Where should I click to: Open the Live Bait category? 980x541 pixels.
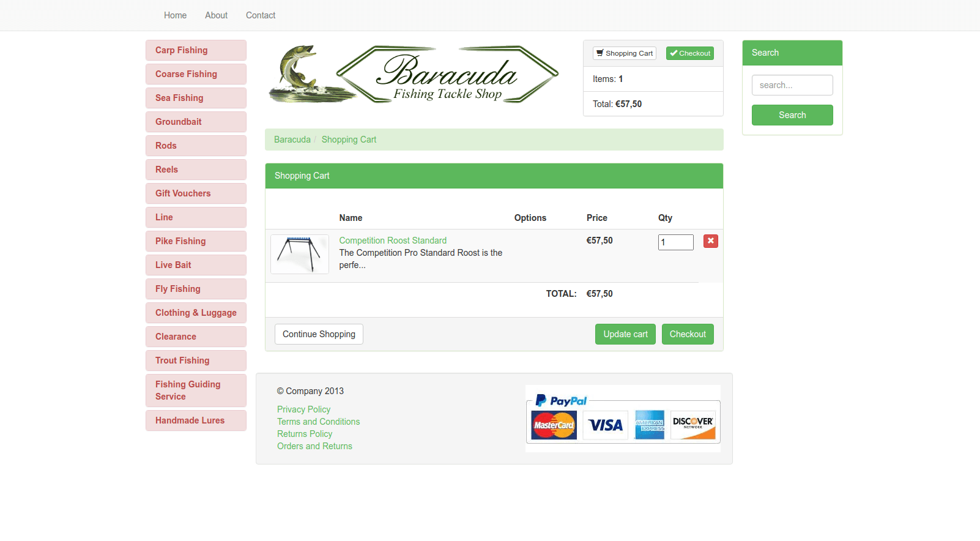coord(196,265)
